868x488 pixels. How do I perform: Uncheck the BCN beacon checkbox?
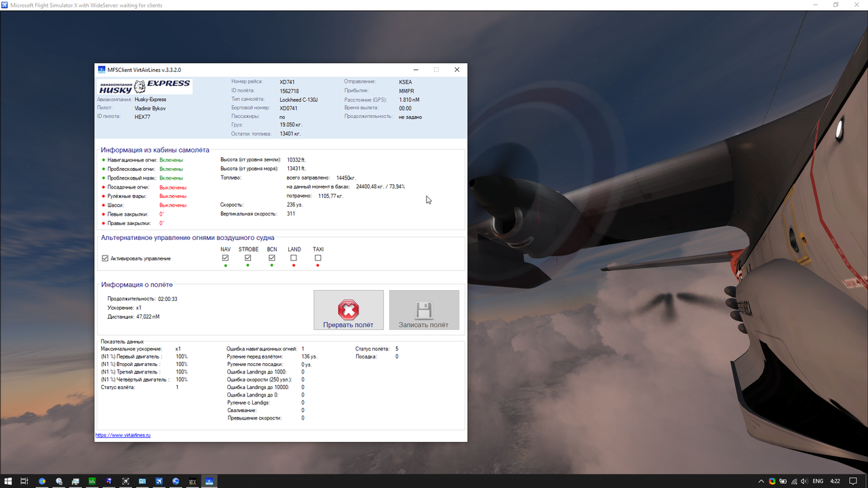click(272, 258)
